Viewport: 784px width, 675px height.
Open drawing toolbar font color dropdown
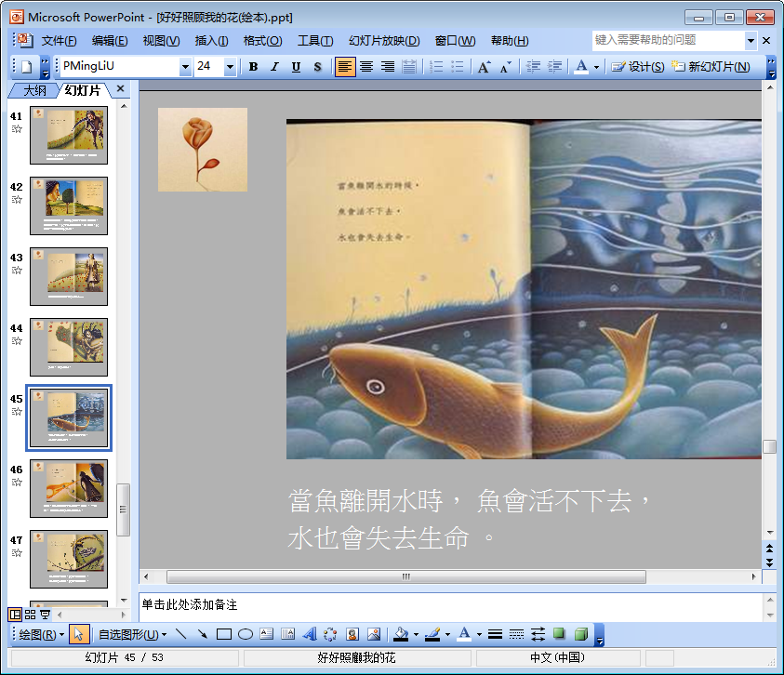click(479, 634)
